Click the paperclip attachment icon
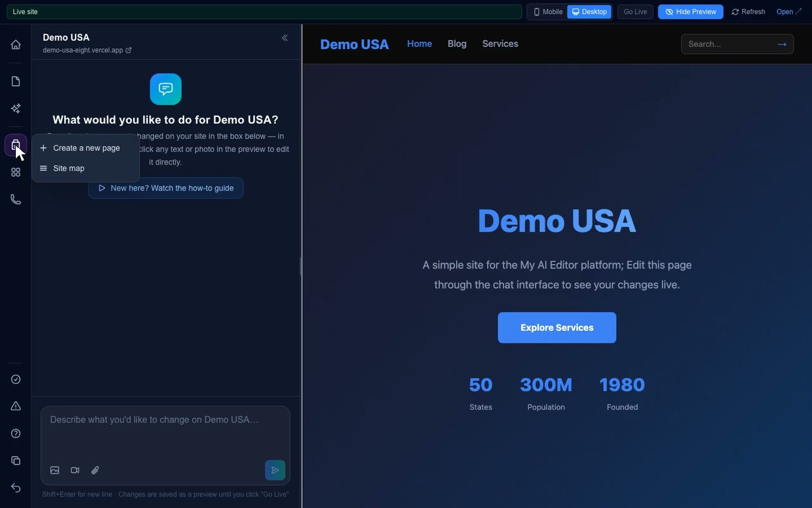 pyautogui.click(x=95, y=471)
